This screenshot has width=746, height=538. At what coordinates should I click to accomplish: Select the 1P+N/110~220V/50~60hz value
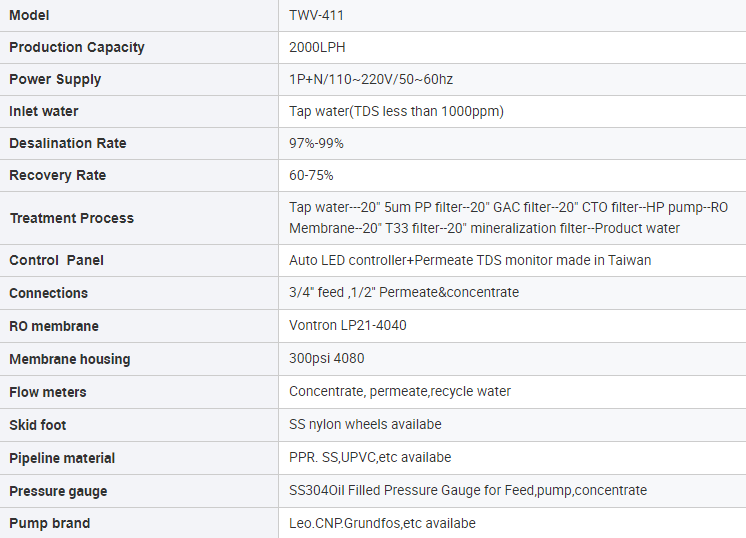(371, 79)
